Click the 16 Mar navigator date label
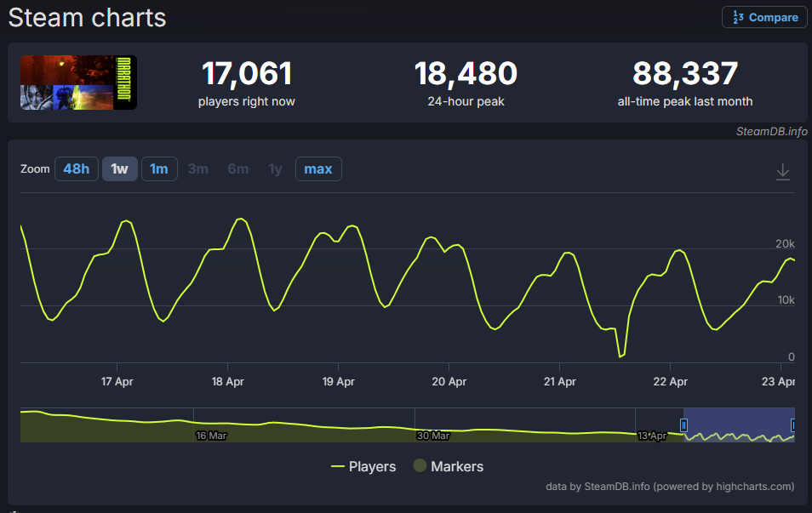The height and width of the screenshot is (513, 812). click(211, 436)
